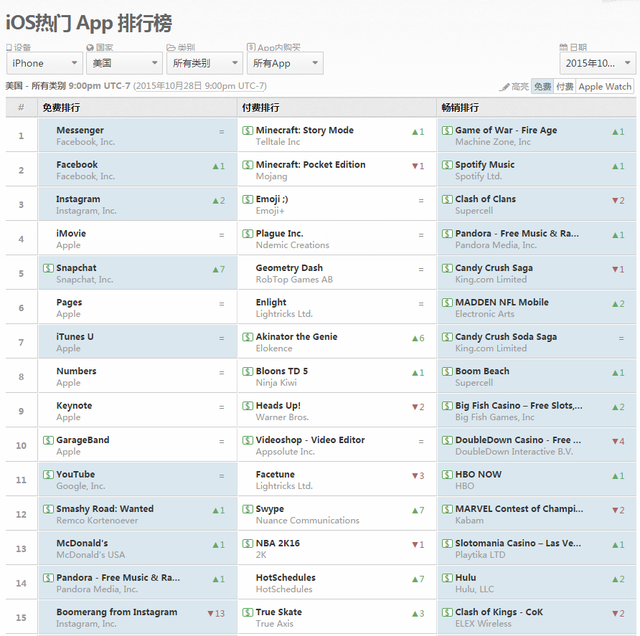Open the Clash of Clans app link

pyautogui.click(x=485, y=199)
